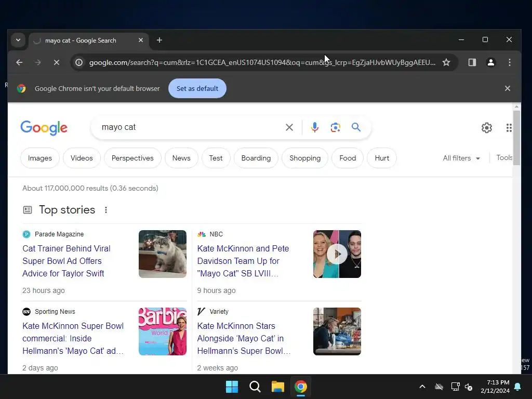
Task: Open Top stories more options menu
Action: coord(106,210)
